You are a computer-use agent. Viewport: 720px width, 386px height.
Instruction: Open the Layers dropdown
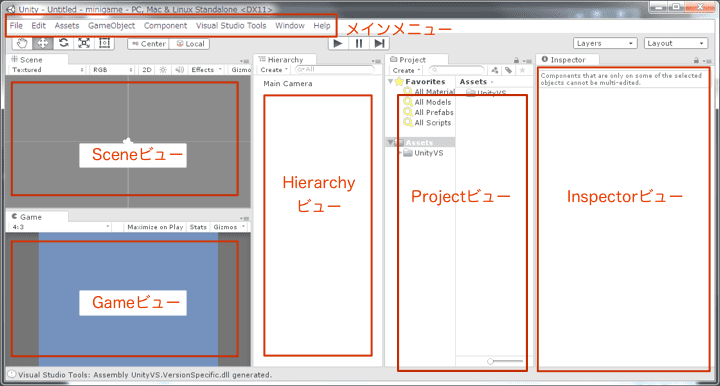(605, 43)
